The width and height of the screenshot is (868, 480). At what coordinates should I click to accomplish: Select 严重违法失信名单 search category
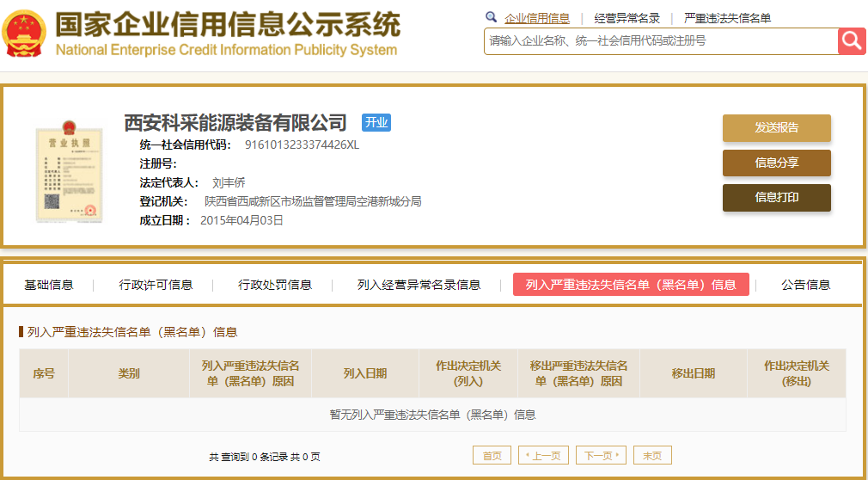pos(727,18)
